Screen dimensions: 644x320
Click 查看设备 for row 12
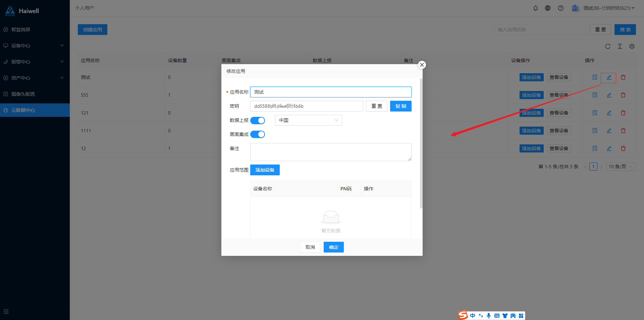(x=559, y=148)
